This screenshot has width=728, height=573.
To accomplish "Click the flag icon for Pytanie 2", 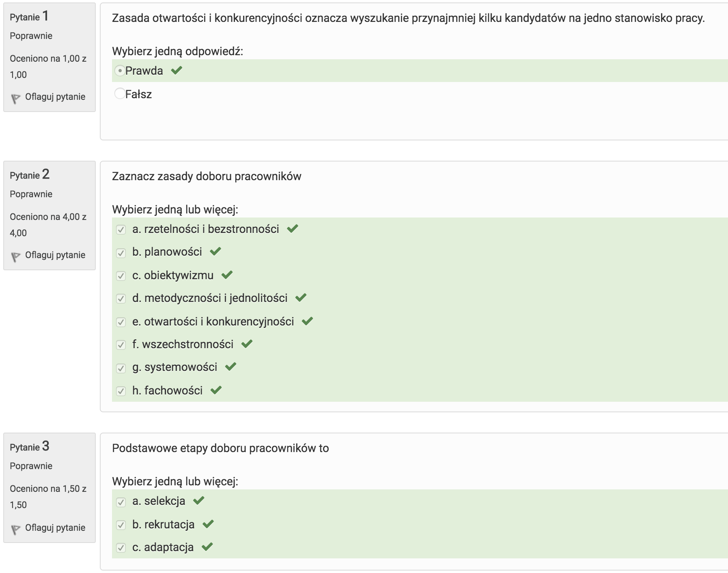I will coord(15,256).
